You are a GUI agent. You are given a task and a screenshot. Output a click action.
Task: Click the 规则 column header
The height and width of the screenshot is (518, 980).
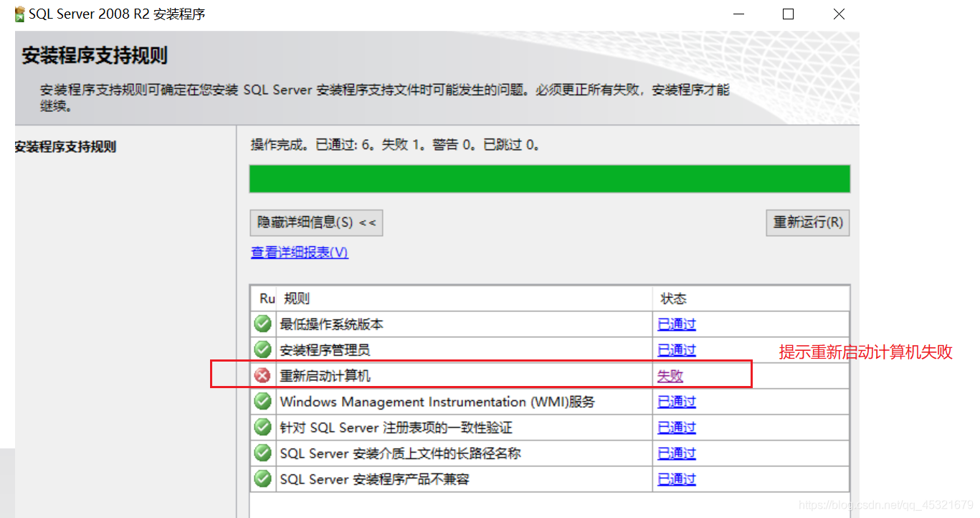point(465,298)
